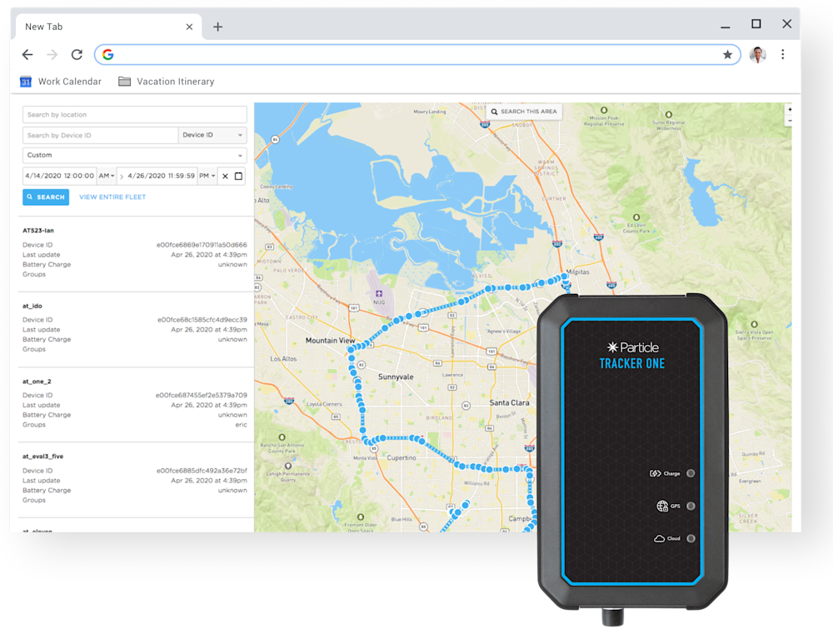Select the at_ido device entry
The height and width of the screenshot is (644, 833).
pos(134,328)
